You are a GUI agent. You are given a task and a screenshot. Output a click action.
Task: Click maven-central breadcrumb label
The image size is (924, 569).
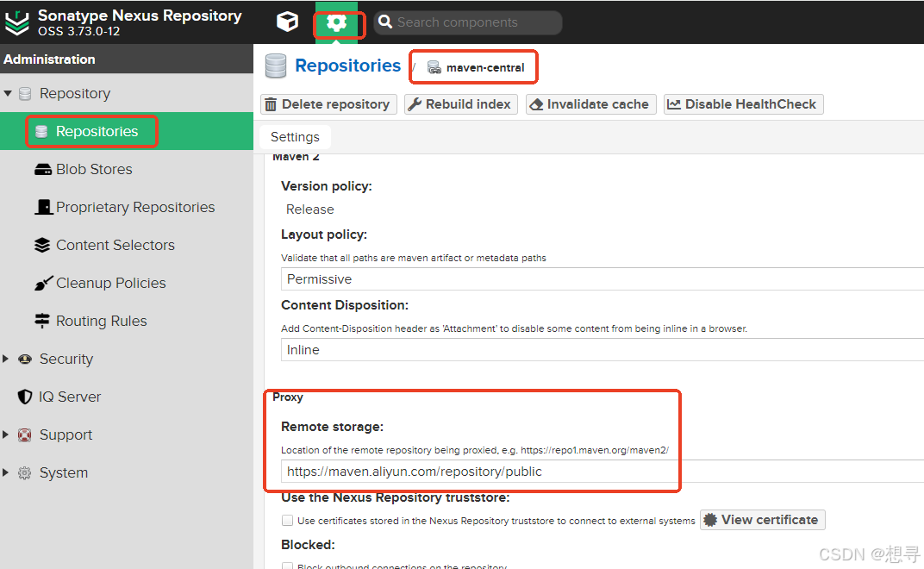(485, 68)
